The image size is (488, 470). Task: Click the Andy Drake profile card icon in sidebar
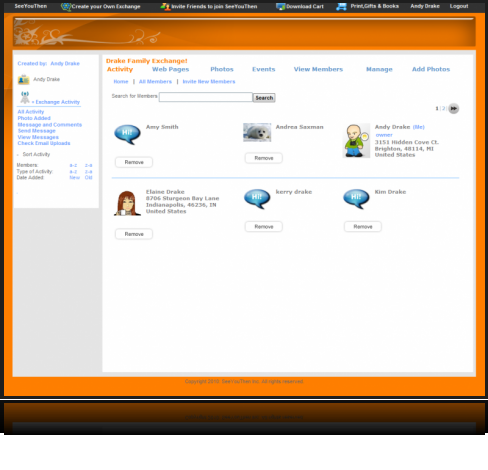[23, 80]
